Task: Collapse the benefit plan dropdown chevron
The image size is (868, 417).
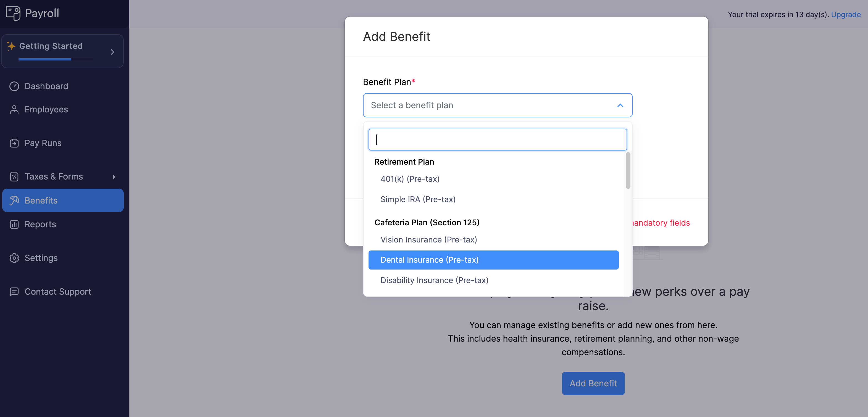Action: pos(620,105)
